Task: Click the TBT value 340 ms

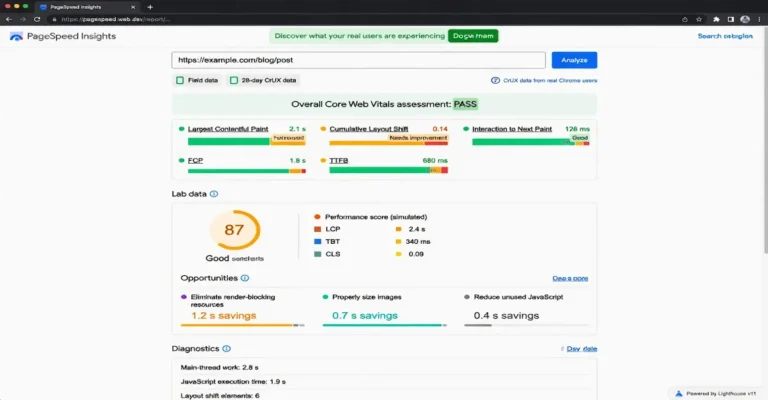Action: click(x=418, y=241)
